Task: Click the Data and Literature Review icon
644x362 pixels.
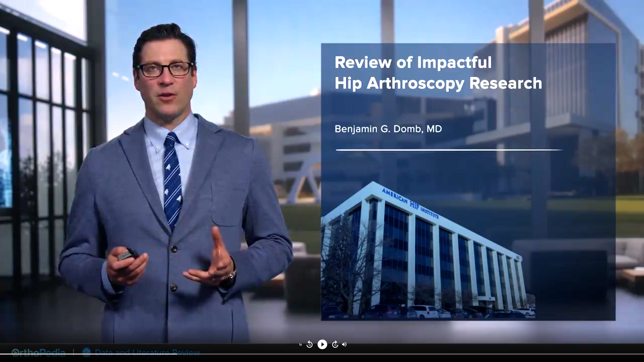Action: coord(87,352)
